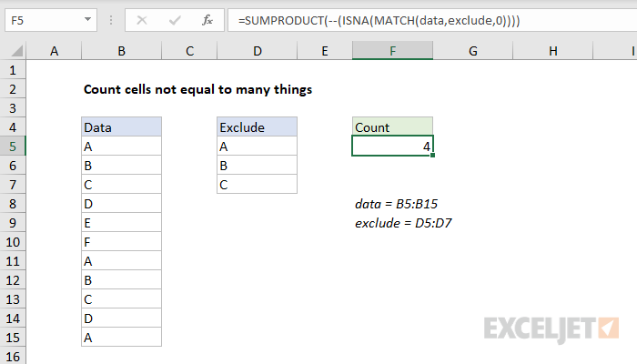Image resolution: width=637 pixels, height=364 pixels.
Task: Click the Insert Function fx icon
Action: (207, 19)
